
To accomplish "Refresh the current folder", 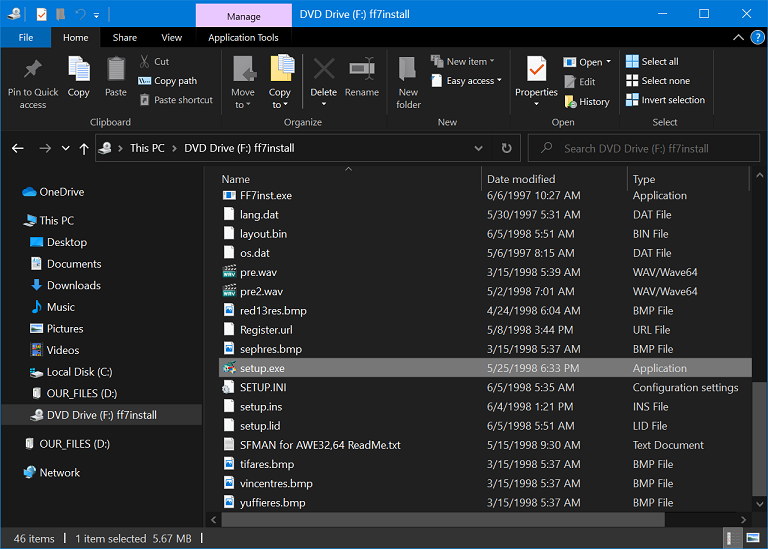I will pos(506,148).
